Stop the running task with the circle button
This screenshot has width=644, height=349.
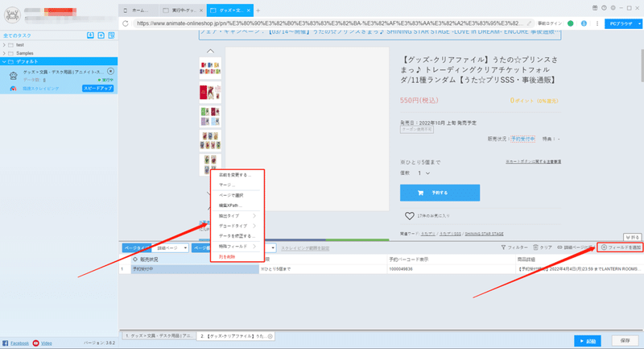point(110,71)
